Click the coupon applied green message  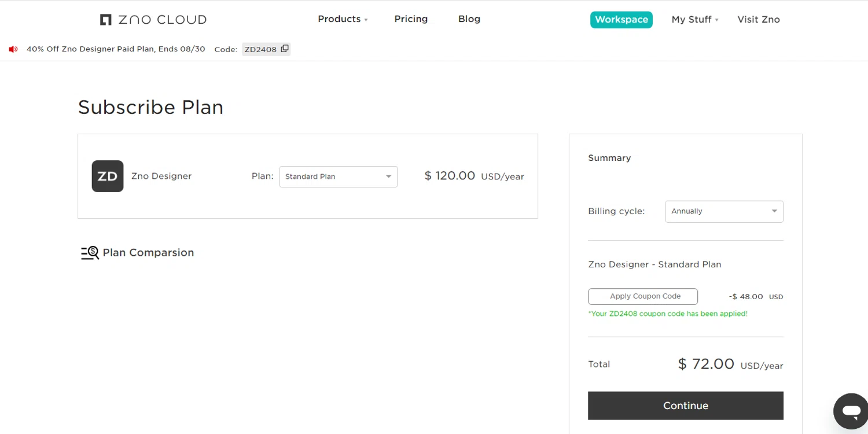(x=668, y=314)
